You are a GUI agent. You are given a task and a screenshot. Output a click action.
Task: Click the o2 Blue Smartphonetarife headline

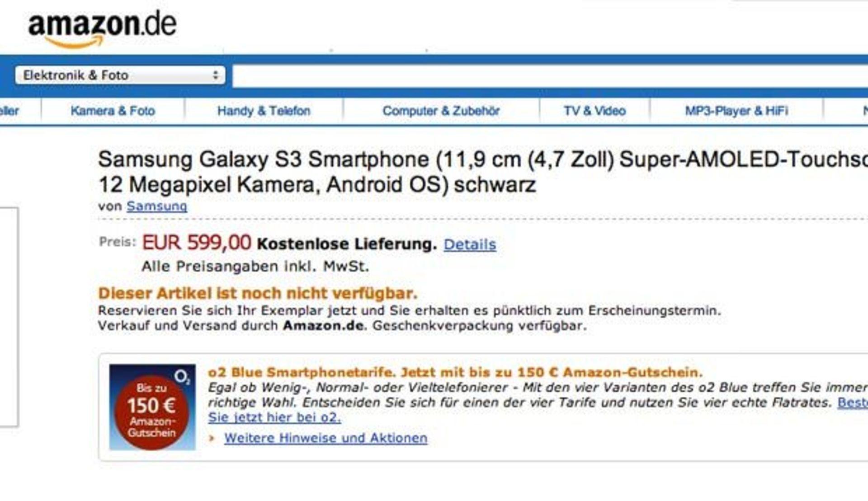click(x=455, y=372)
